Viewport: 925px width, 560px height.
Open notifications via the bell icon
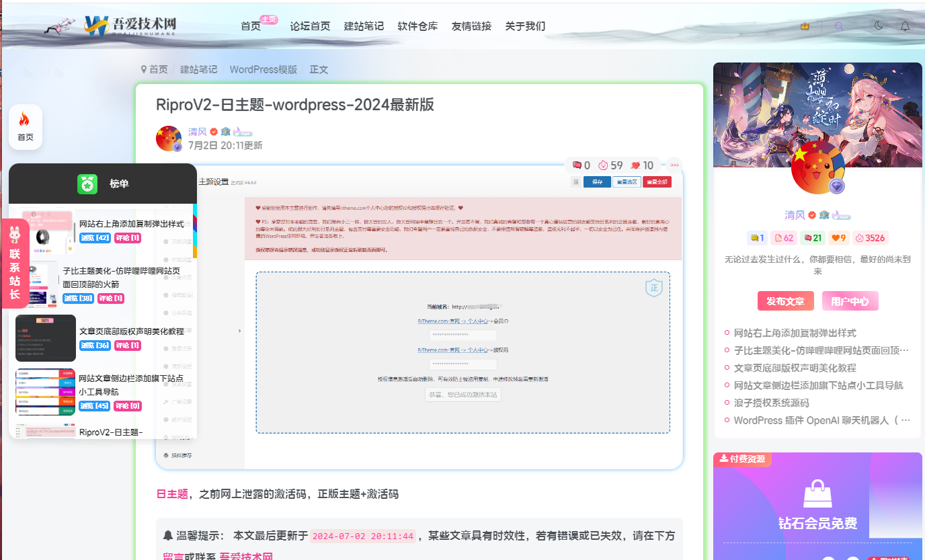(905, 26)
